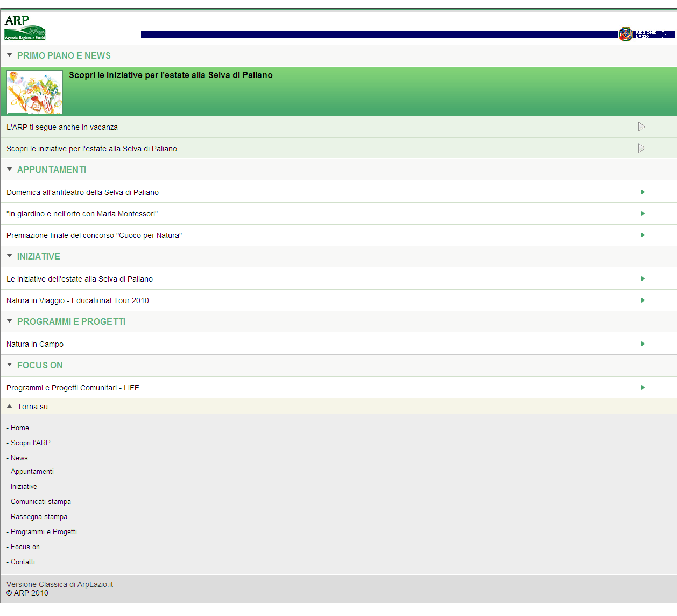The height and width of the screenshot is (616, 677).
Task: Click green arrow next to Maria Montessori entry
Action: (643, 214)
